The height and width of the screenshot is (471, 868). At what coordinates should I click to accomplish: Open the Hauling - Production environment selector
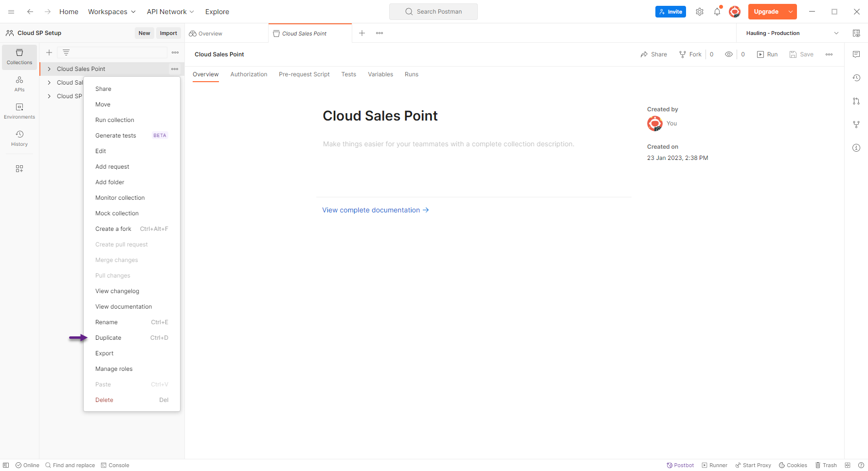coord(792,33)
